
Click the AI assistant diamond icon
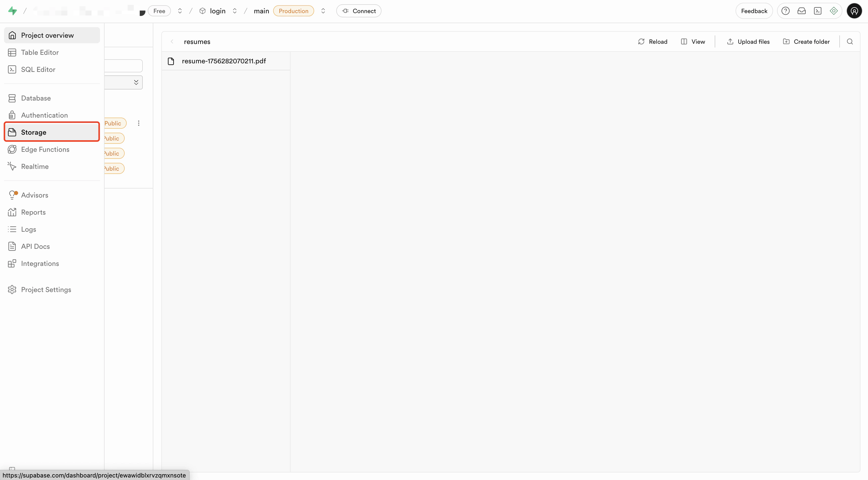(x=834, y=11)
